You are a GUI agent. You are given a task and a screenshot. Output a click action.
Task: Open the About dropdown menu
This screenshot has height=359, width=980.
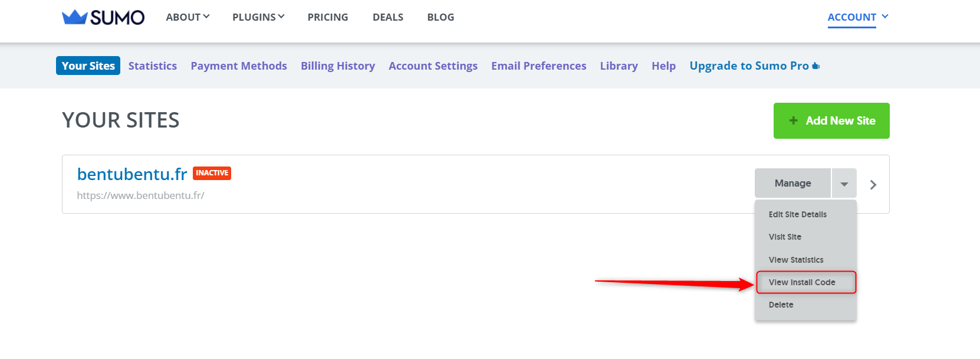188,17
